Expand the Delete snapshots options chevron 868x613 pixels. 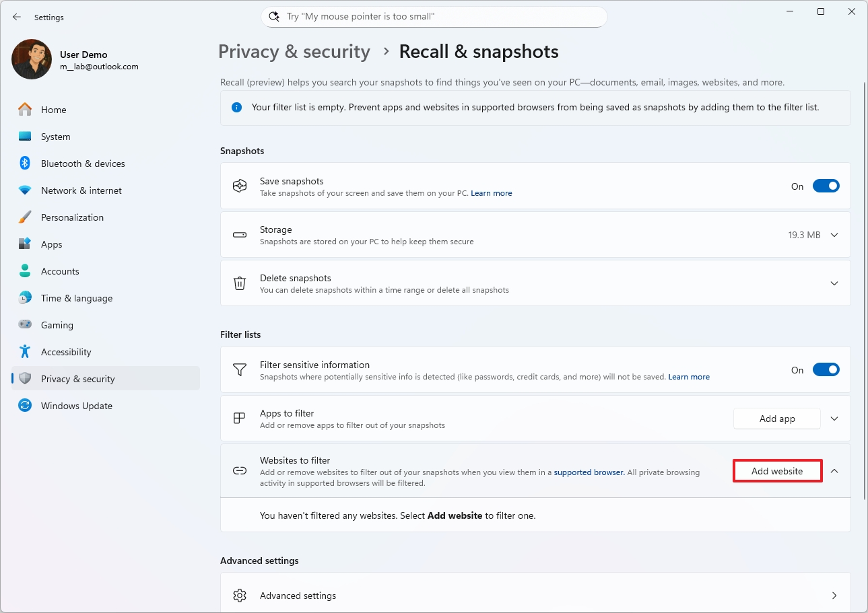point(834,283)
